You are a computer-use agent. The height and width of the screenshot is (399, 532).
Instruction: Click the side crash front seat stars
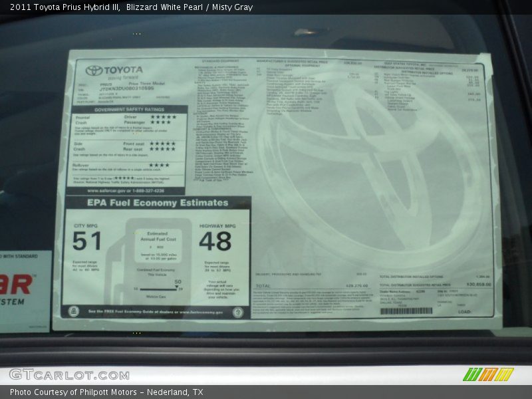point(162,144)
